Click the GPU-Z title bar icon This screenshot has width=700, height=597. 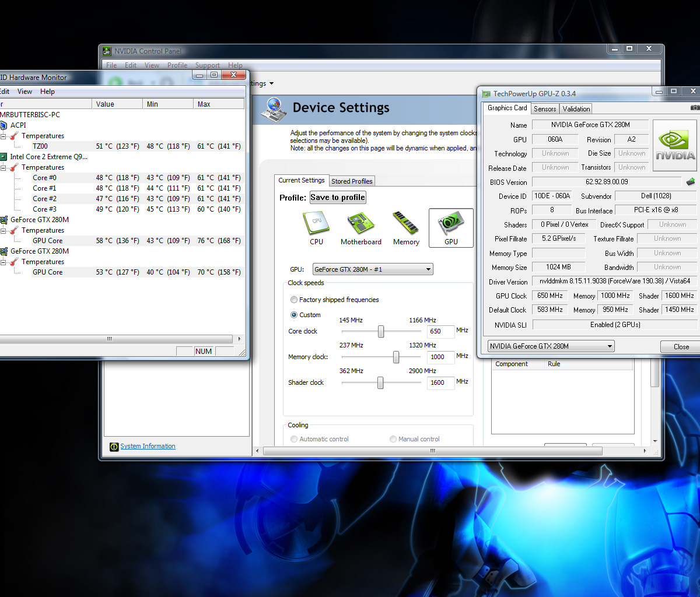click(487, 93)
